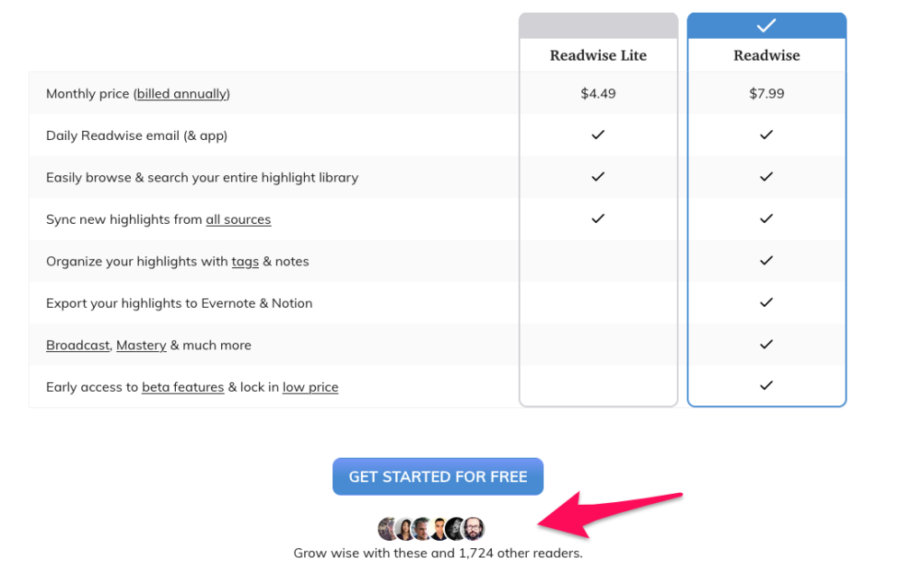Viewport: 924px width, 586px height.
Task: Click the bearded reader avatar on the right
Action: click(475, 529)
